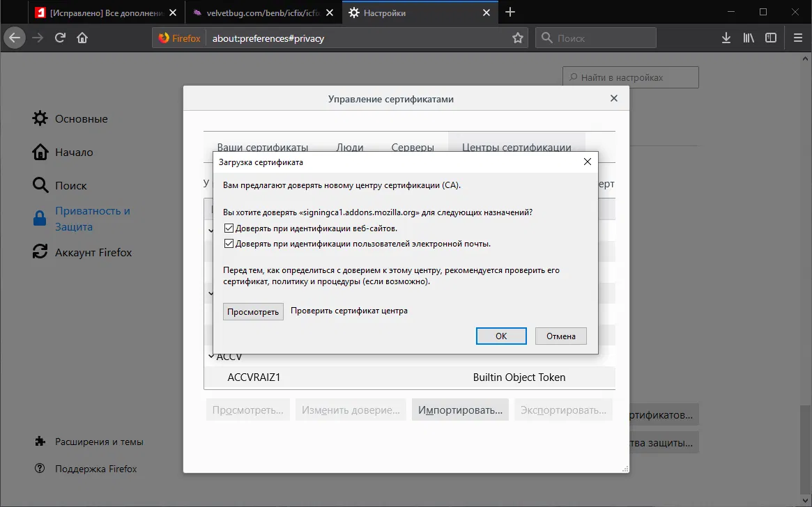The width and height of the screenshot is (812, 507).
Task: Click the page scrollbar down arrow
Action: pyautogui.click(x=805, y=500)
